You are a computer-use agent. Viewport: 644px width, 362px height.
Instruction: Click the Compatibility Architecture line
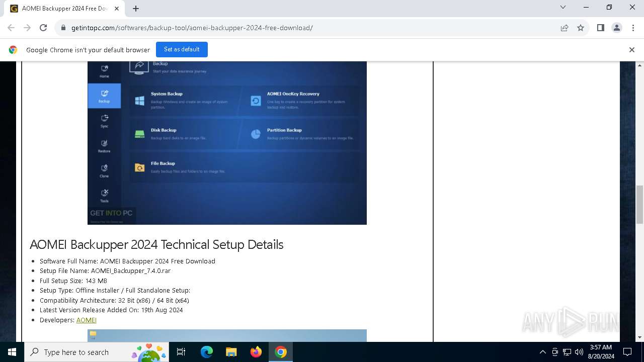[x=114, y=300]
